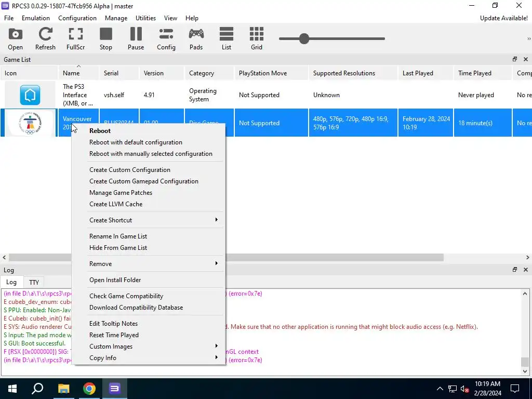
Task: Click the log scroll down arrow
Action: click(x=525, y=371)
